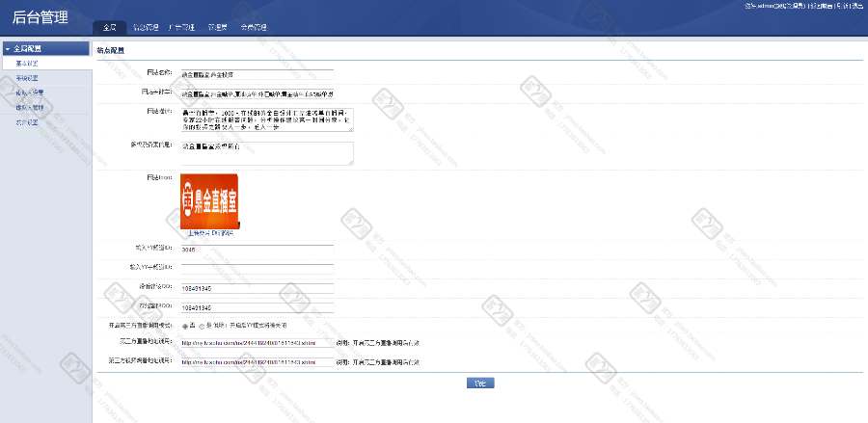Select 基本设置 in the sidebar
Screen dimensions: 868x423
(x=27, y=64)
